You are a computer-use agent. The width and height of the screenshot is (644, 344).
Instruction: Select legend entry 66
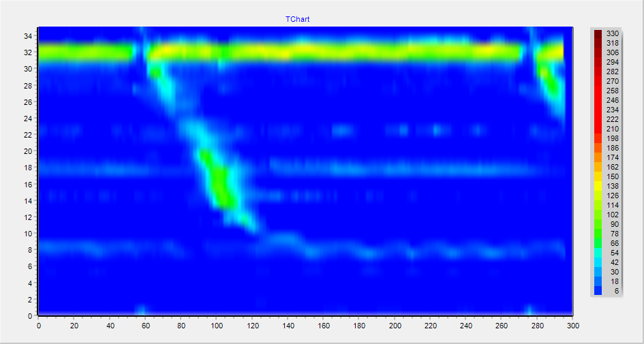pos(615,243)
